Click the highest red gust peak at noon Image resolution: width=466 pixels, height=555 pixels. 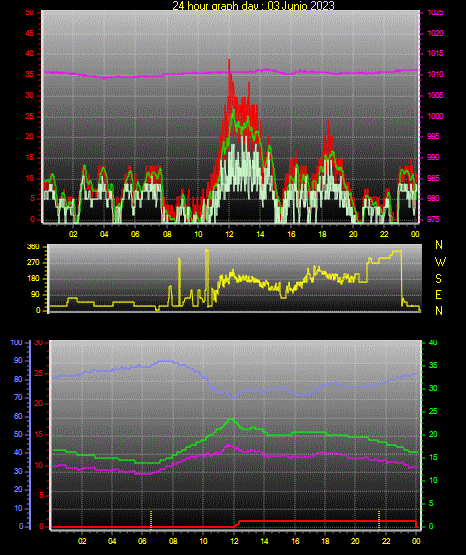coord(229,61)
